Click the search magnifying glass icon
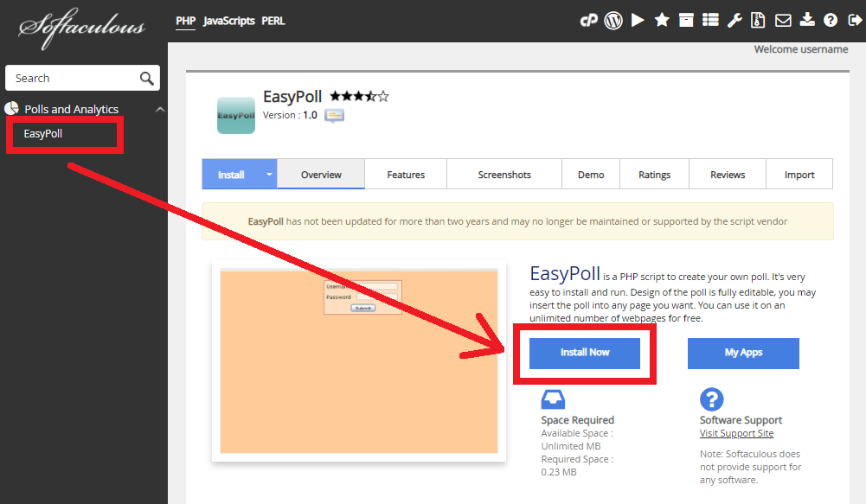Image resolution: width=866 pixels, height=504 pixels. 147,77
